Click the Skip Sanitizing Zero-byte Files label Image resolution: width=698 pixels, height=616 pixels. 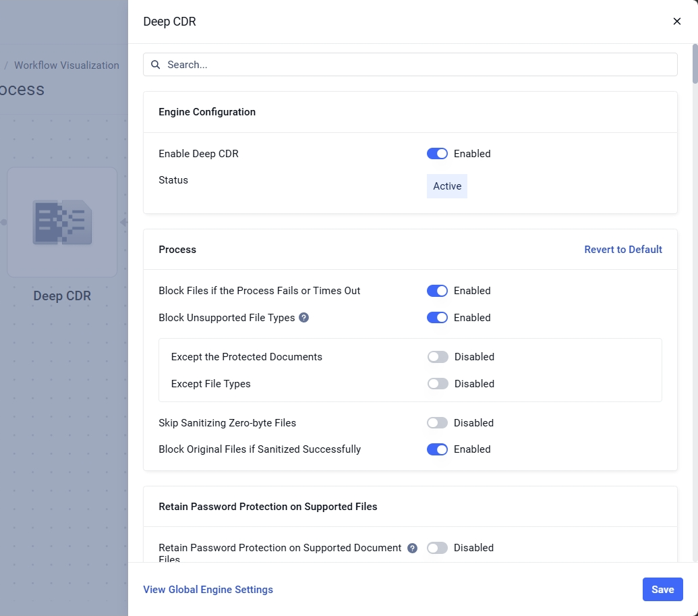[x=227, y=422]
